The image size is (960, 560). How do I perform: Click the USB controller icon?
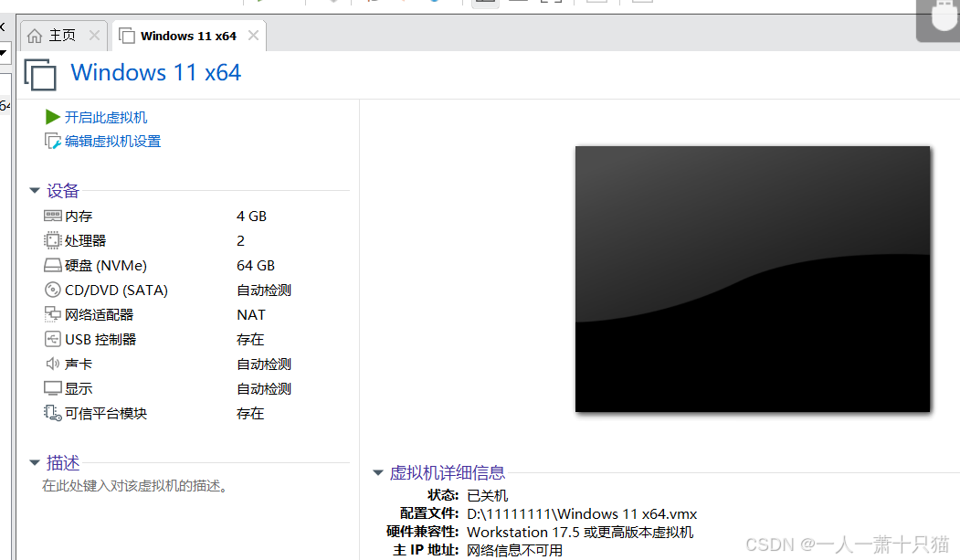(x=53, y=339)
